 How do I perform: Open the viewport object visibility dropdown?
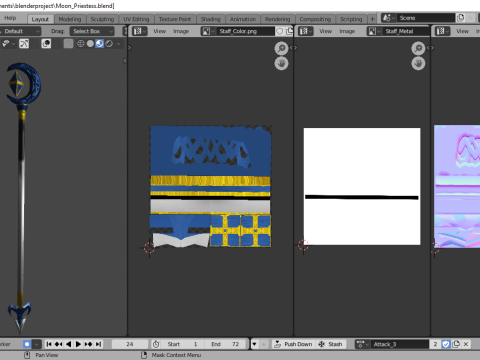point(8,44)
